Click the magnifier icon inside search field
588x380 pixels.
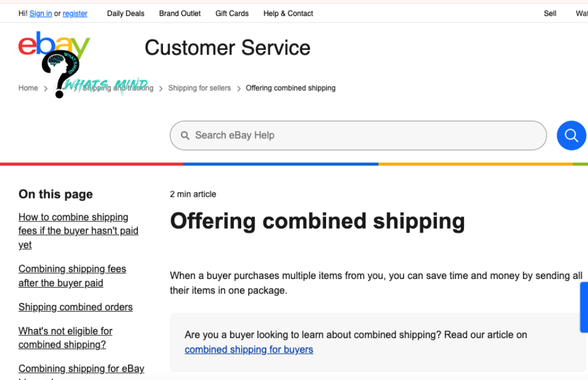(x=185, y=135)
